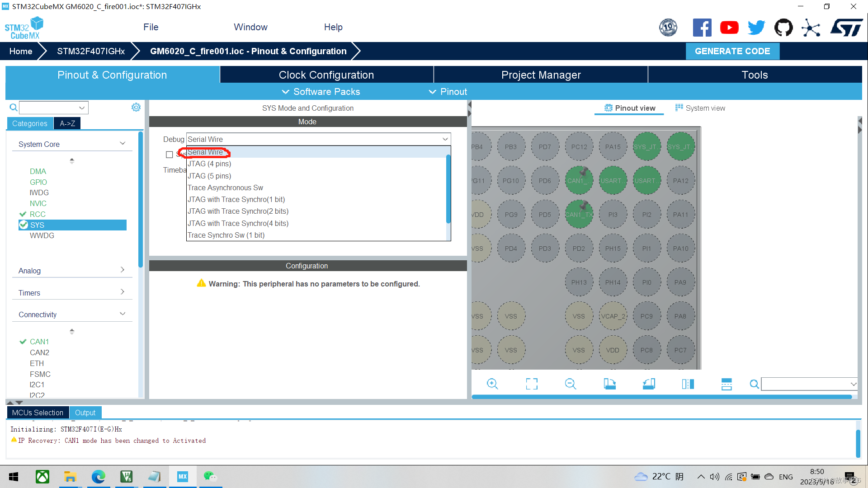This screenshot has width=868, height=488.
Task: Open the Software Packs dropdown
Action: 321,92
